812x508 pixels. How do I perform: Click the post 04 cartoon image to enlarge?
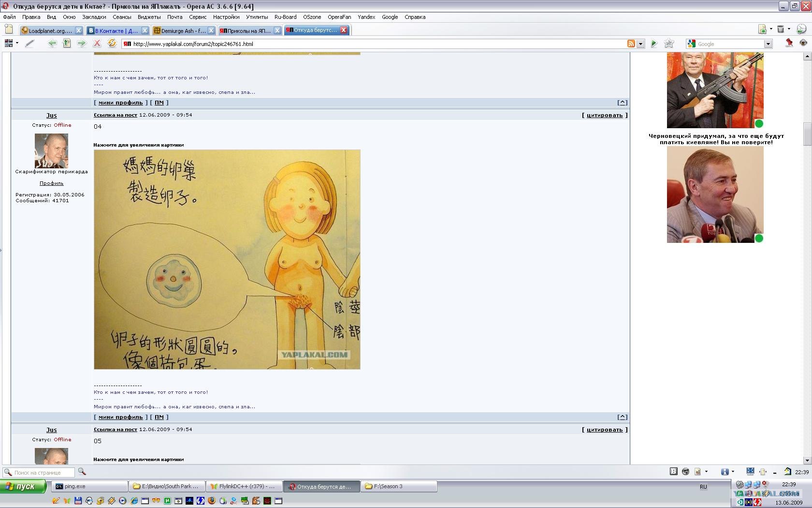[227, 259]
